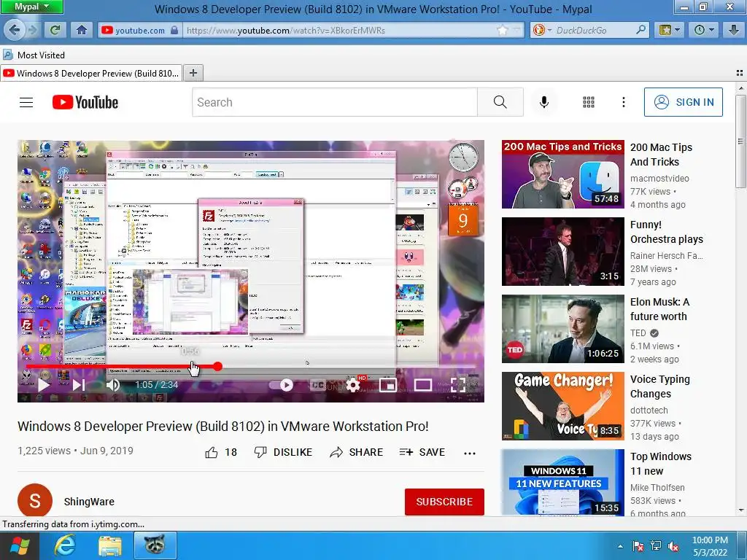Open the 200 Mac Tips and Tricks thumbnail
The image size is (747, 560).
pyautogui.click(x=562, y=174)
